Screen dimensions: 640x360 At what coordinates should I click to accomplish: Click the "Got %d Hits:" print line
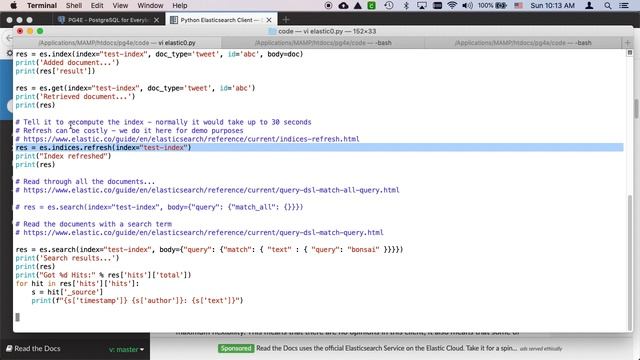[x=103, y=275]
